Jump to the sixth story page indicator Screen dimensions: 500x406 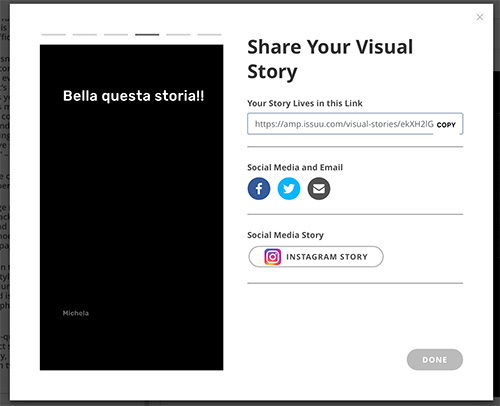click(x=209, y=34)
